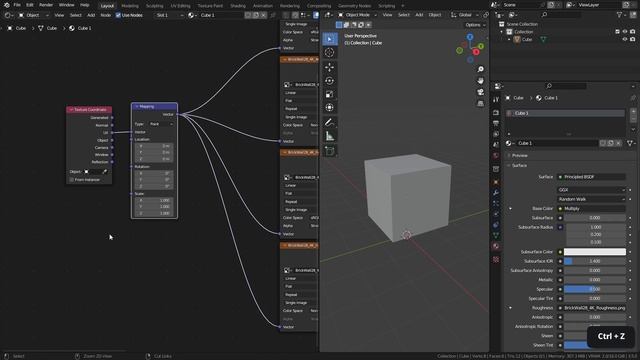Open the Scene properties tab

496,144
